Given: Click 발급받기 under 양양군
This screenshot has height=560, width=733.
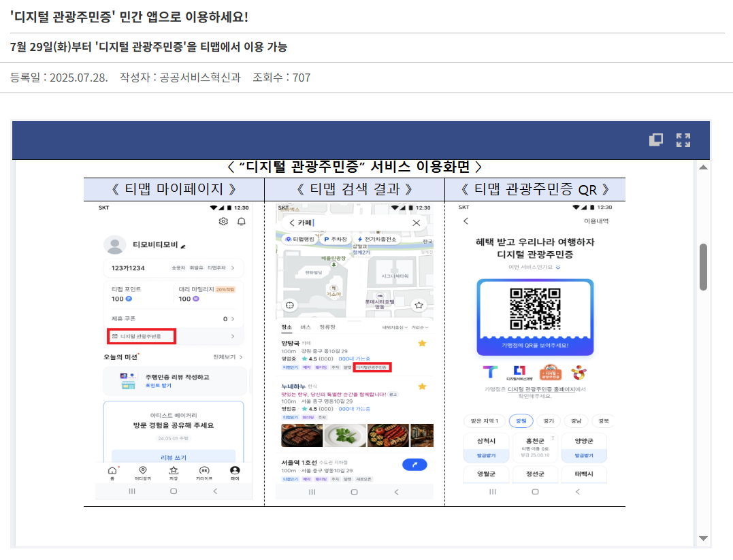Looking at the screenshot, I should (584, 455).
